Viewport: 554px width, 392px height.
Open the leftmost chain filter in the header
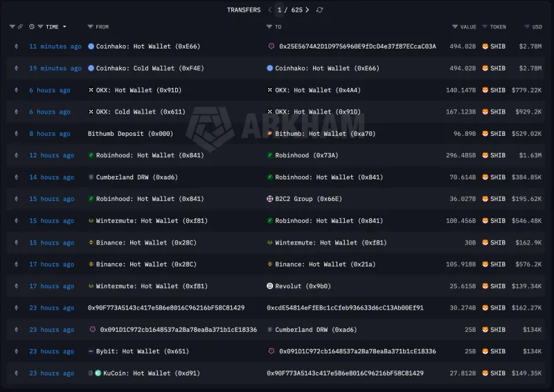point(12,27)
